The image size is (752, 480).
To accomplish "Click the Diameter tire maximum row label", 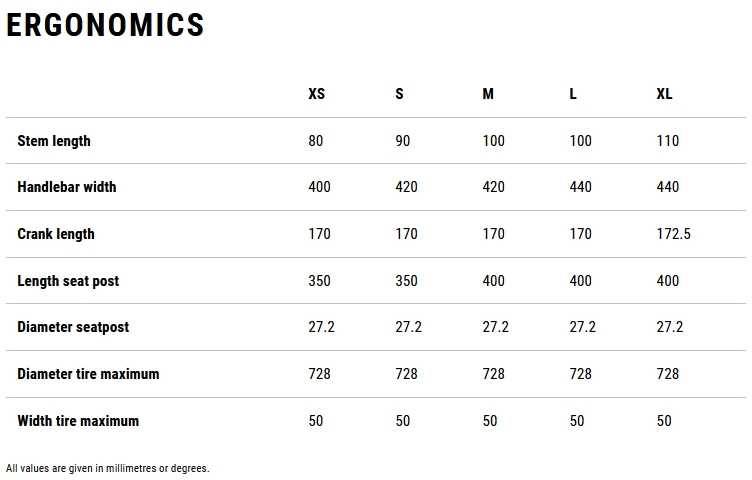I will (88, 374).
